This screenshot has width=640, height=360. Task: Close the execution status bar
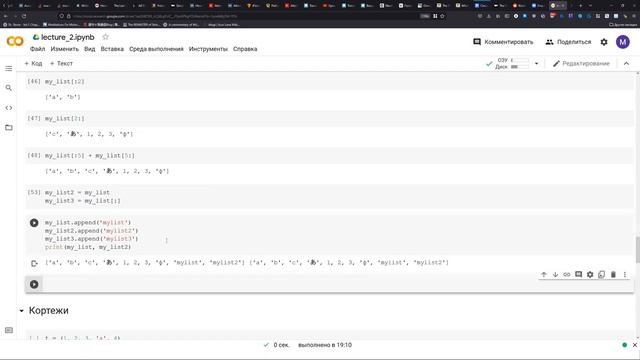coord(635,345)
